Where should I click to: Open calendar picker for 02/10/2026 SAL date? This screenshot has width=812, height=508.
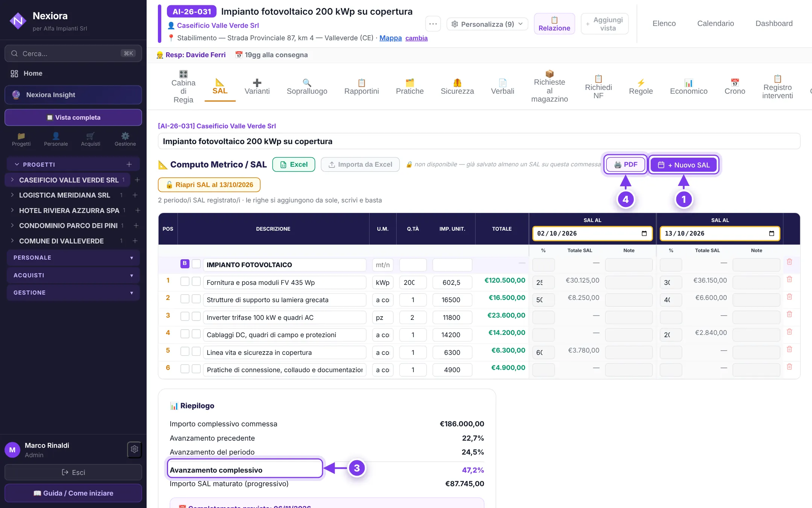(644, 233)
